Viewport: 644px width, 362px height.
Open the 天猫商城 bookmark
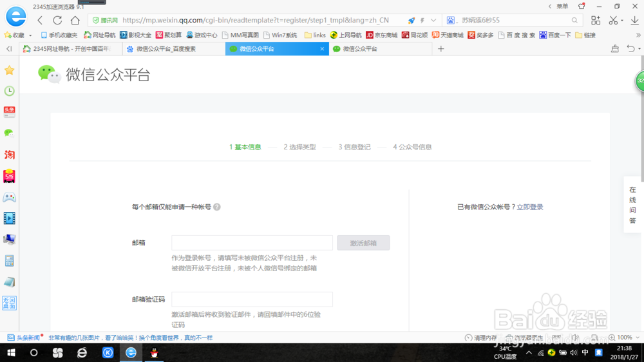448,35
